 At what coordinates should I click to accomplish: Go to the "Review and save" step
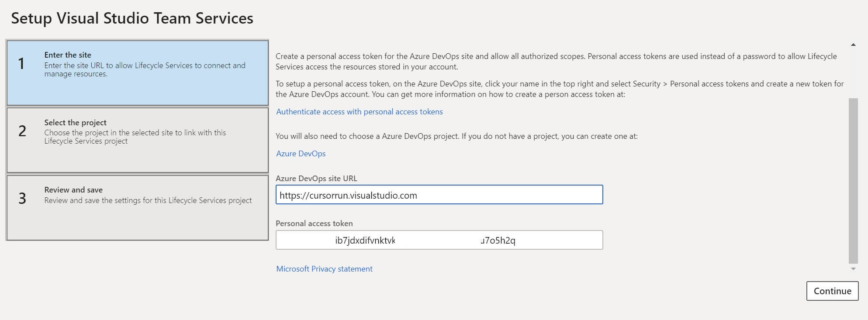(x=137, y=207)
